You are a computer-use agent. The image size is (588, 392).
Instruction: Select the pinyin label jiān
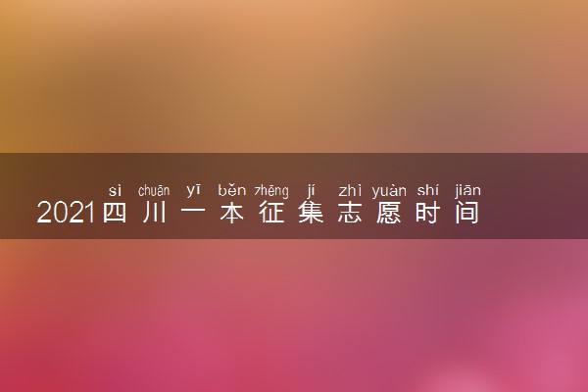[x=467, y=191]
